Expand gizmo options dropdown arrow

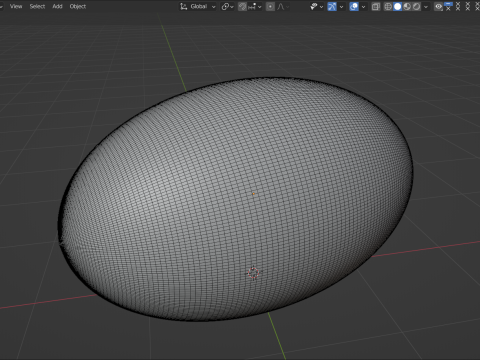341,6
